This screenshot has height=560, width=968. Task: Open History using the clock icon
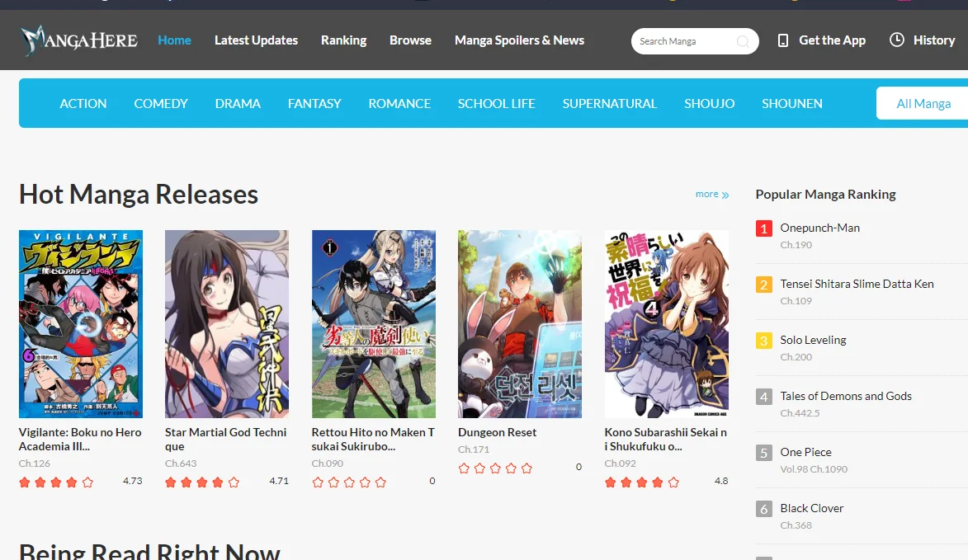click(895, 40)
